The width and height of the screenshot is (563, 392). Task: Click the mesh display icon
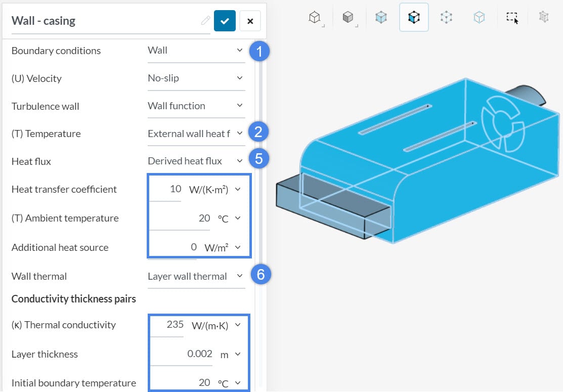544,17
